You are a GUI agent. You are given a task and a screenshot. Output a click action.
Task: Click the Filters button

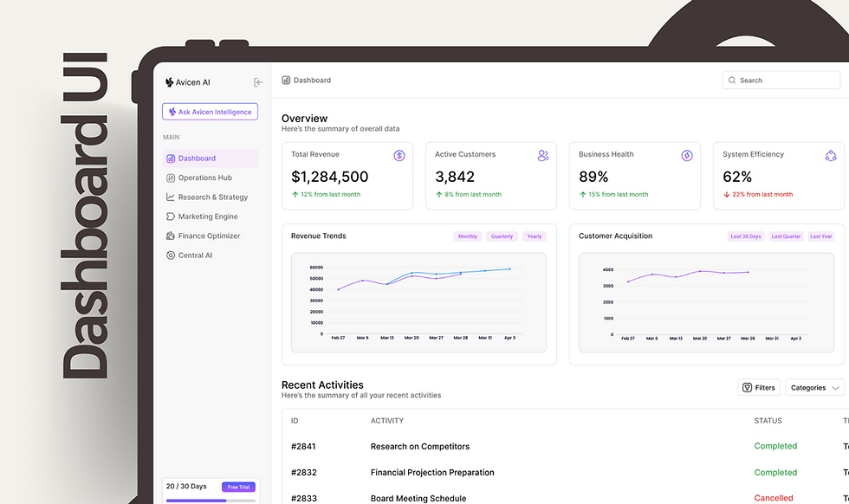[x=759, y=388]
